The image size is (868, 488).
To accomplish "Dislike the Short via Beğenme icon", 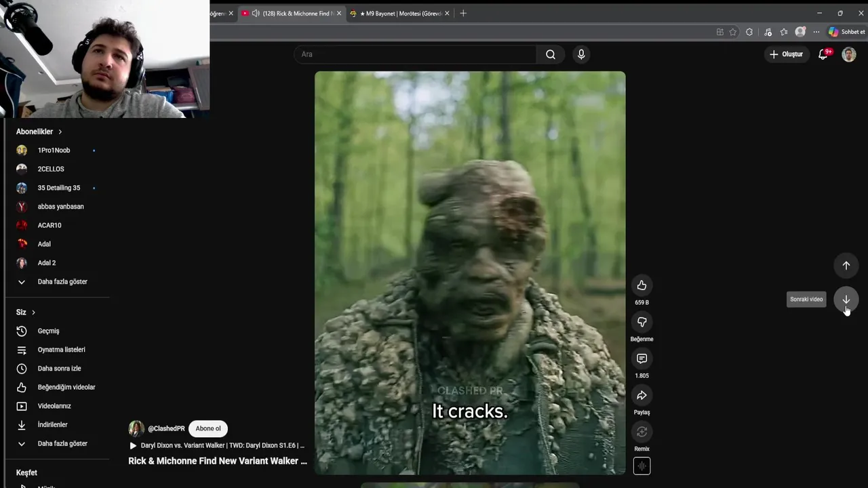I will pos(642,322).
